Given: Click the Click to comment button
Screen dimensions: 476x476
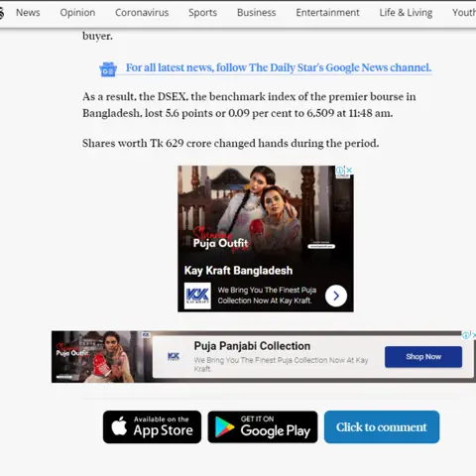Looking at the screenshot, I should (382, 426).
